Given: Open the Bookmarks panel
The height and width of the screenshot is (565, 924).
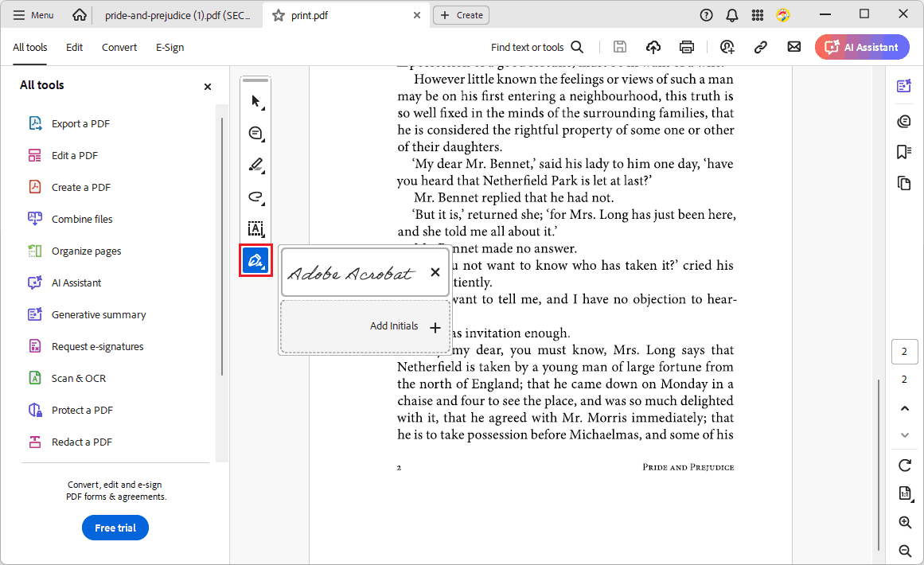Looking at the screenshot, I should pyautogui.click(x=904, y=151).
